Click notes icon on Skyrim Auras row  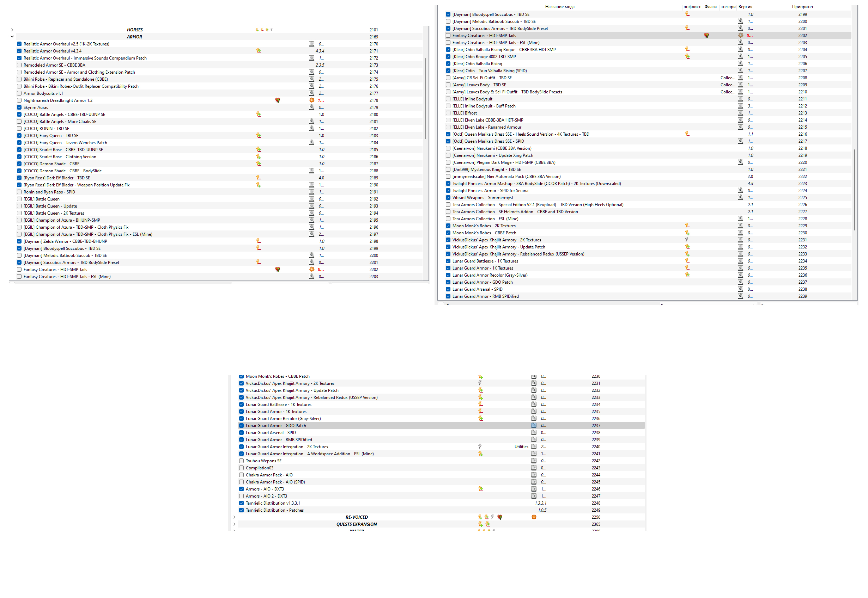(x=311, y=107)
